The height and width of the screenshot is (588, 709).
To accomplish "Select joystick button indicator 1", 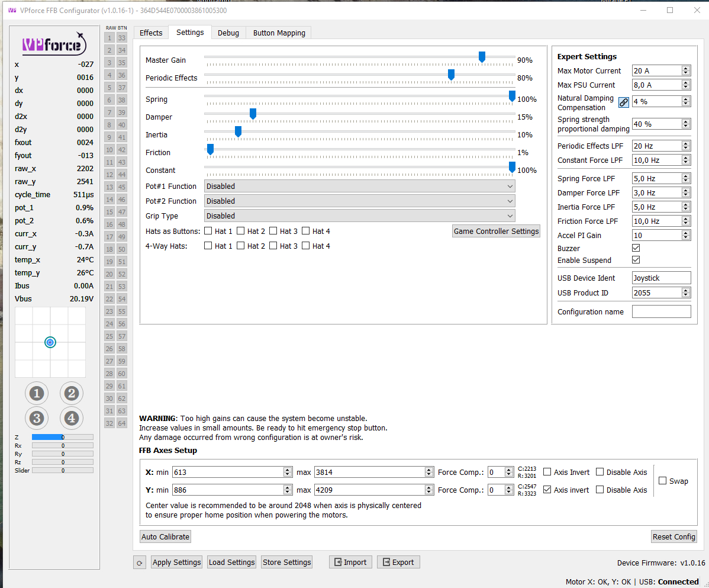I will (x=37, y=393).
